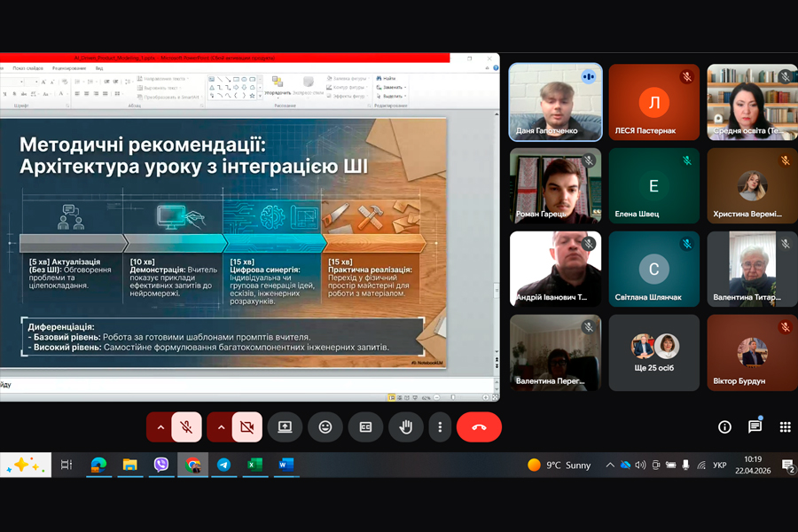Select Даня Гапотченко's video tile
The height and width of the screenshot is (532, 798).
coord(556,102)
